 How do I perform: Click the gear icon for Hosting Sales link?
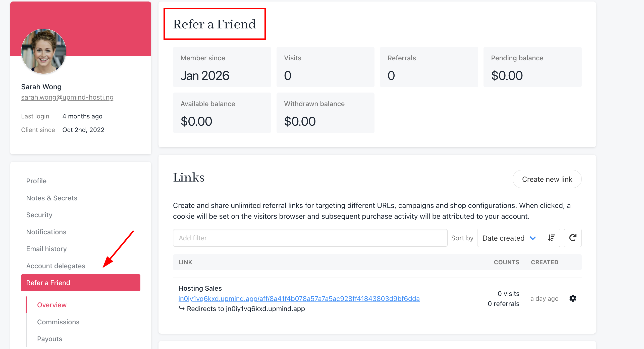tap(573, 298)
